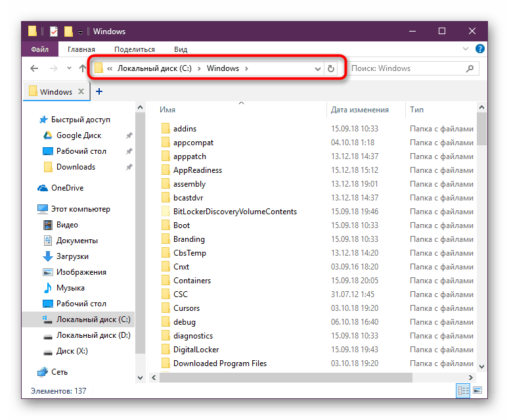Switch to the Главная ribbon tab
Viewport: 509px width, 420px height.
[x=81, y=49]
